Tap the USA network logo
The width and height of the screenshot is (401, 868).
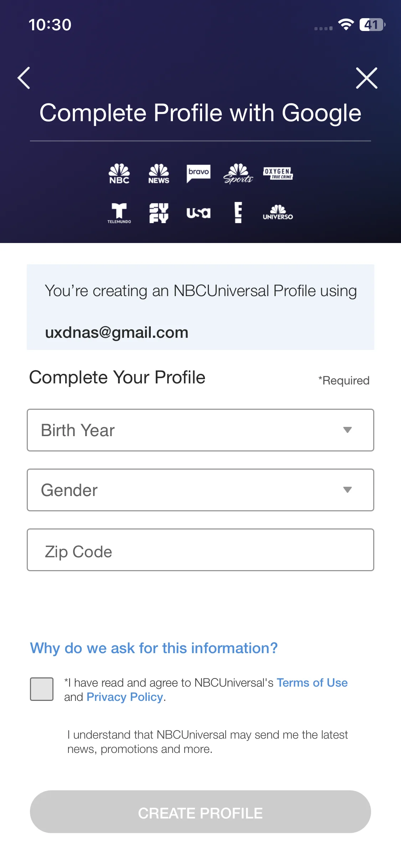coord(199,213)
